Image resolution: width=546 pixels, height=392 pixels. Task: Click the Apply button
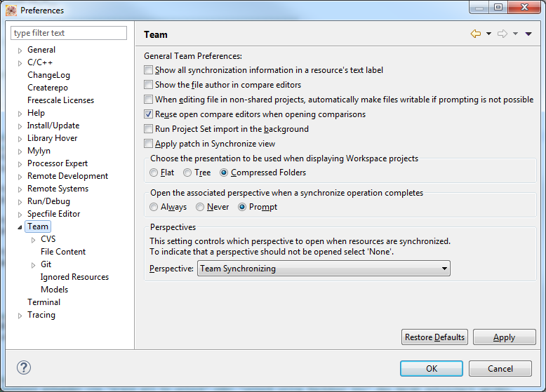tap(504, 337)
